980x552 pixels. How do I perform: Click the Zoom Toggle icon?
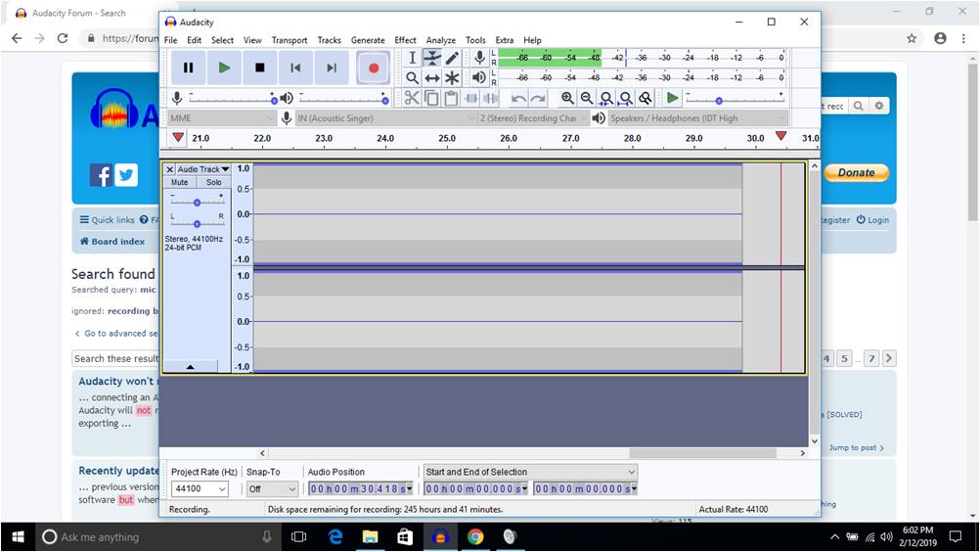click(x=645, y=98)
